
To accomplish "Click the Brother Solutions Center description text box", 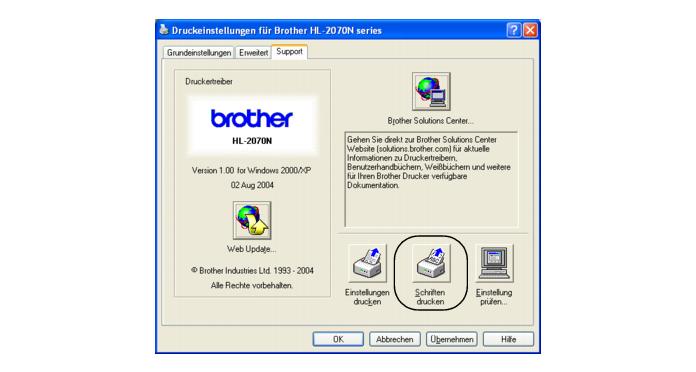I will [431, 179].
